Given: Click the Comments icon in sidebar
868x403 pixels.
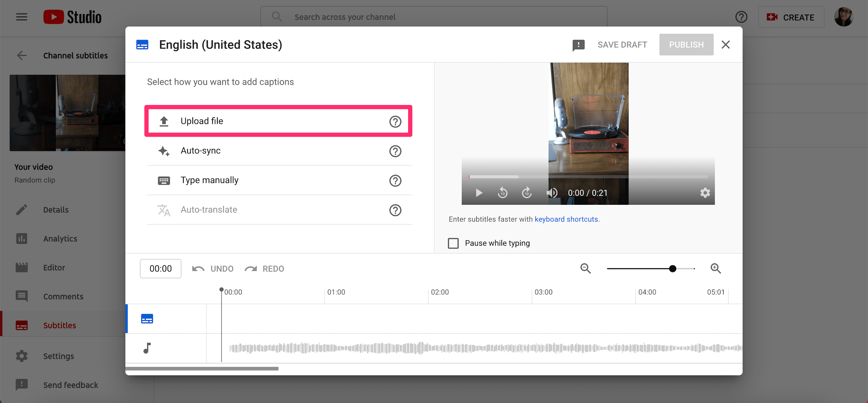Looking at the screenshot, I should [x=22, y=296].
